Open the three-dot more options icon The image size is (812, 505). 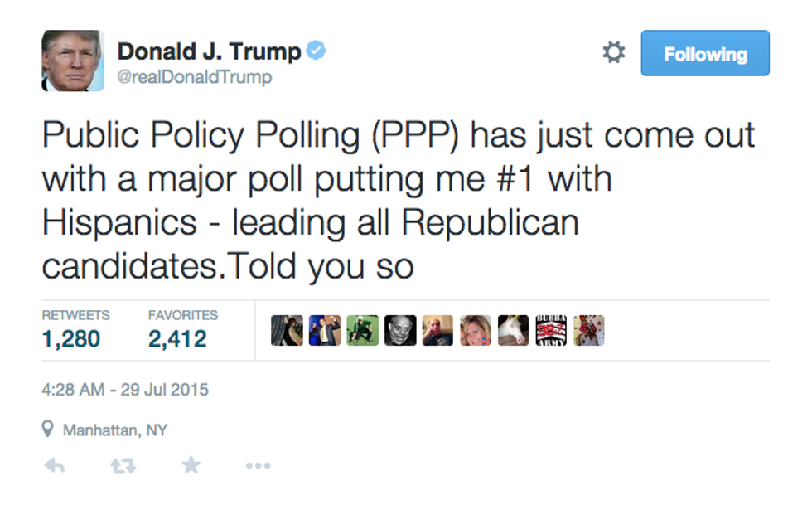pos(258,465)
